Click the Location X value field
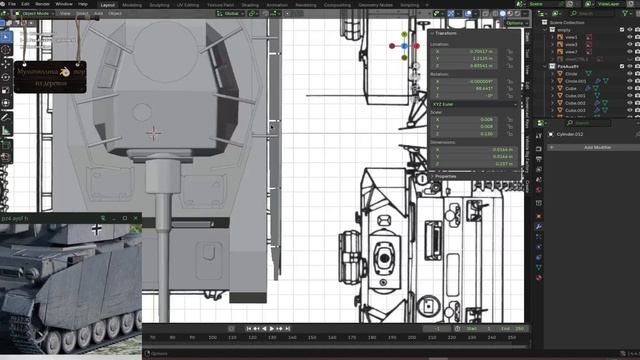The image size is (640, 360). pyautogui.click(x=464, y=52)
